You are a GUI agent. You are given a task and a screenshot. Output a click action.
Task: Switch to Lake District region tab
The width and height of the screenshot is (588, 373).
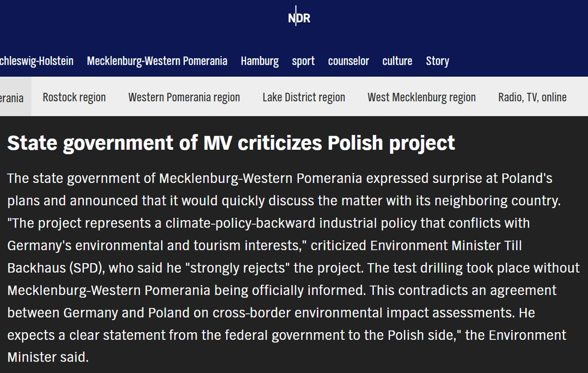pyautogui.click(x=304, y=97)
